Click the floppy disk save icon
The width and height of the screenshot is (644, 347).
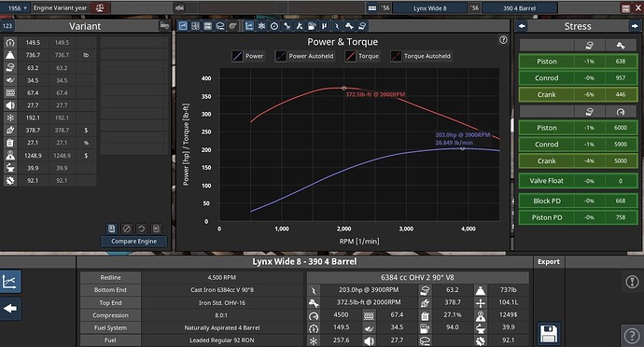[x=549, y=333]
